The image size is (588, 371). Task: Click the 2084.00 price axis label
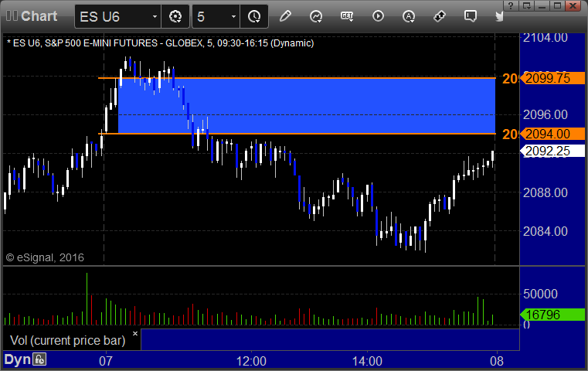point(545,231)
